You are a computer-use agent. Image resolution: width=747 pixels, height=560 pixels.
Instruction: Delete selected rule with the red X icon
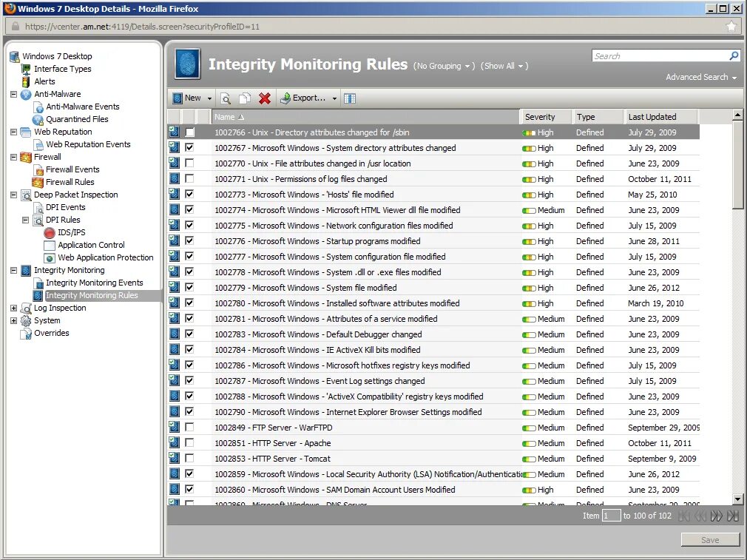[x=265, y=98]
